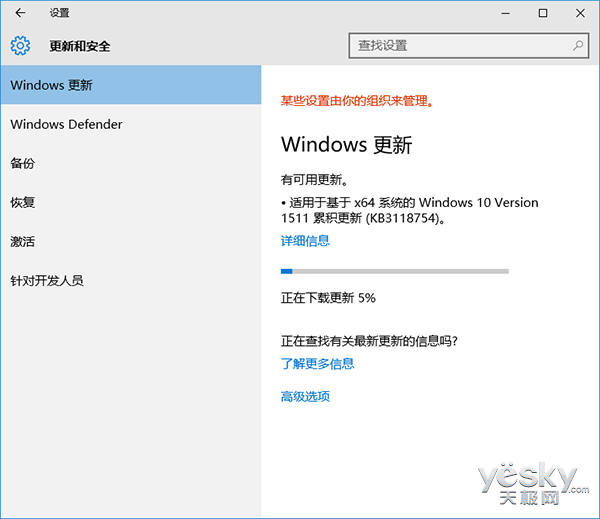Open Windows Defender section
Viewport: 600px width, 519px height.
[130, 124]
